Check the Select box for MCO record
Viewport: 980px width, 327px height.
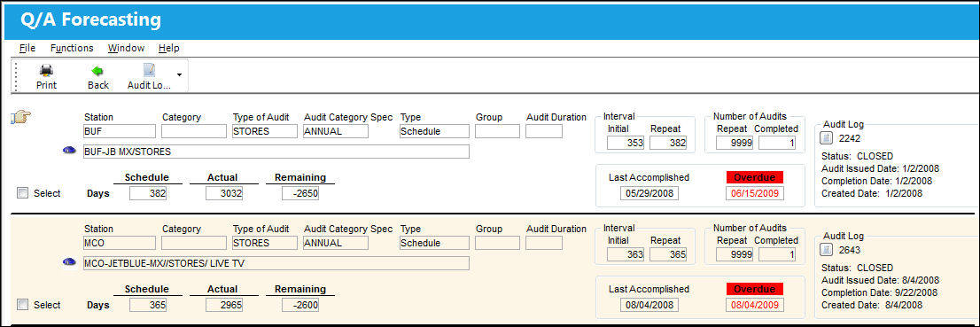[23, 305]
